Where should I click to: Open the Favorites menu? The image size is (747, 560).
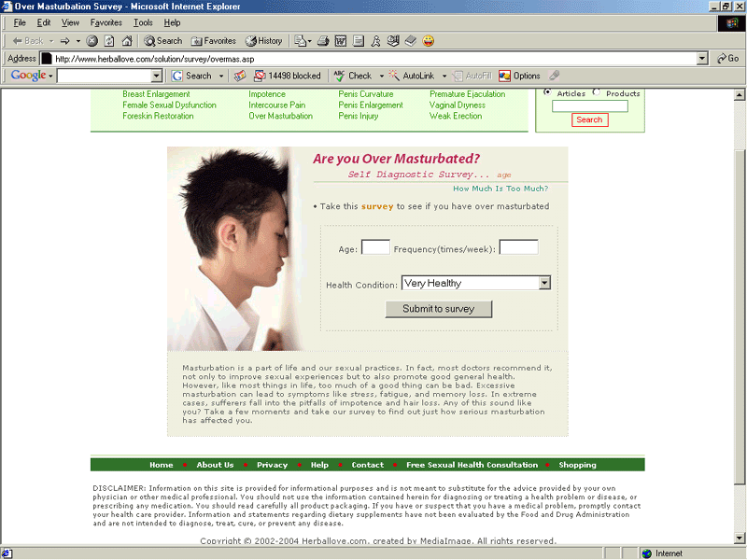pos(106,22)
